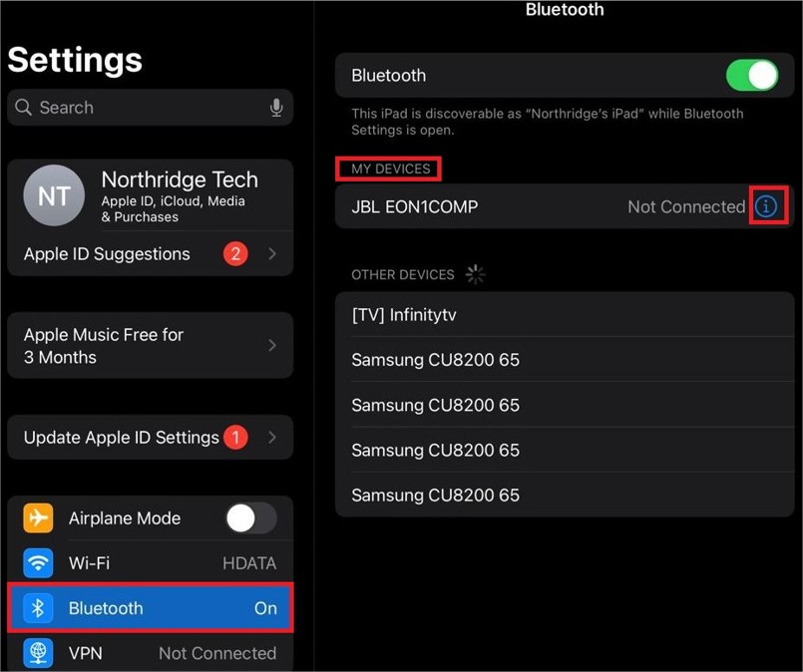
Task: Tap Not Connected status beside JBL EON1COMP
Action: tap(686, 206)
